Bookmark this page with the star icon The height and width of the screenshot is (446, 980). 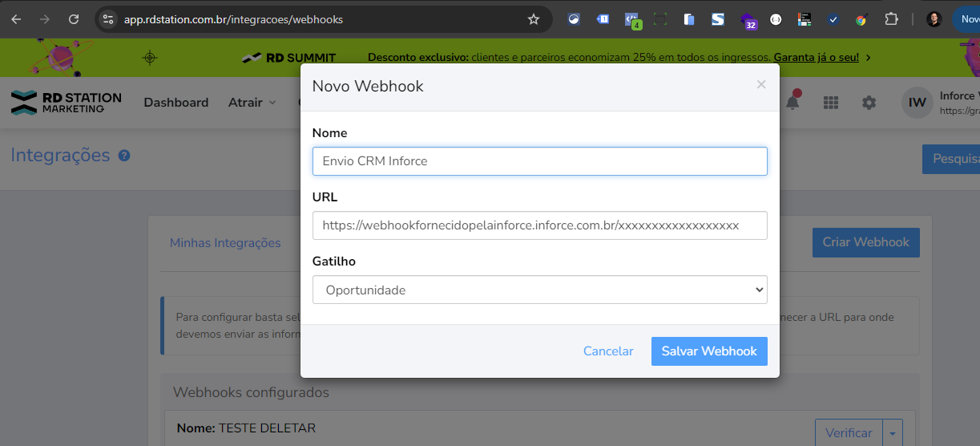[534, 19]
